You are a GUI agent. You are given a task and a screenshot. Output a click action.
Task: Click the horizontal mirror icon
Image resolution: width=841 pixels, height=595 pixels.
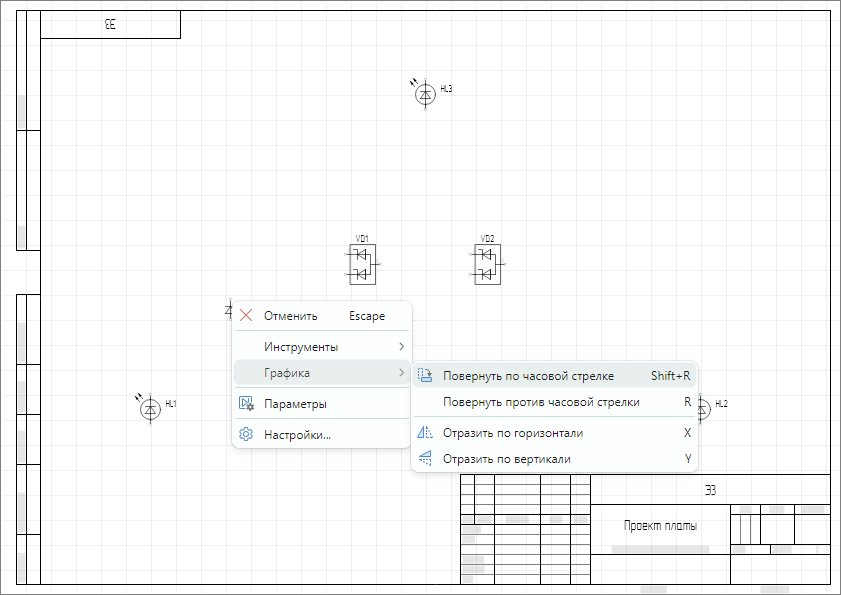pos(424,433)
